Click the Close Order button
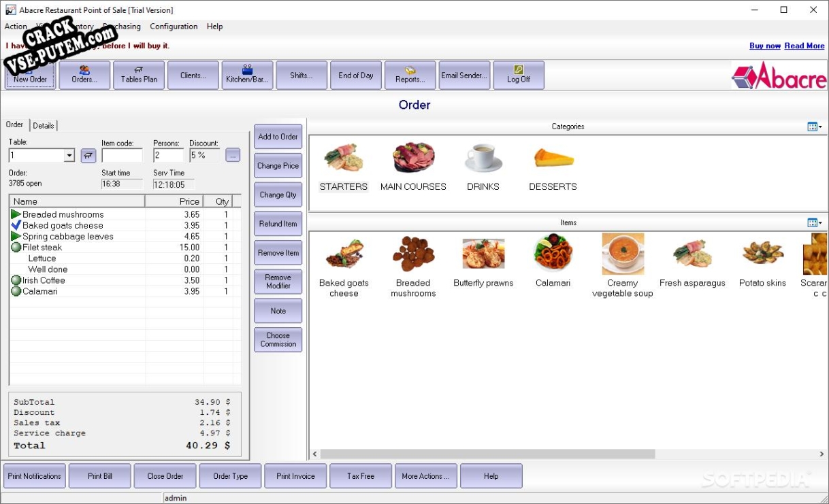The height and width of the screenshot is (504, 829). click(165, 476)
